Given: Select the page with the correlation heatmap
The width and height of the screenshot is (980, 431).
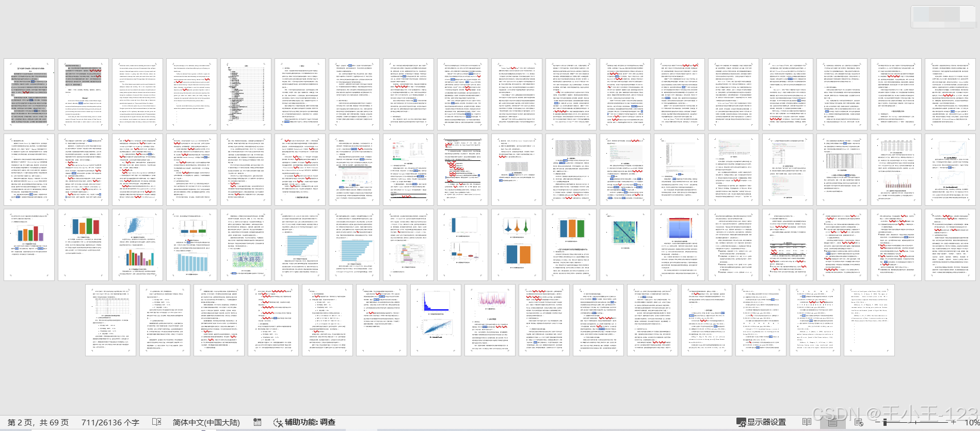Looking at the screenshot, I should 625,244.
